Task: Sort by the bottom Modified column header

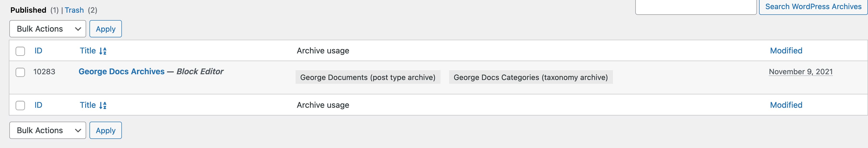Action: coord(786,105)
